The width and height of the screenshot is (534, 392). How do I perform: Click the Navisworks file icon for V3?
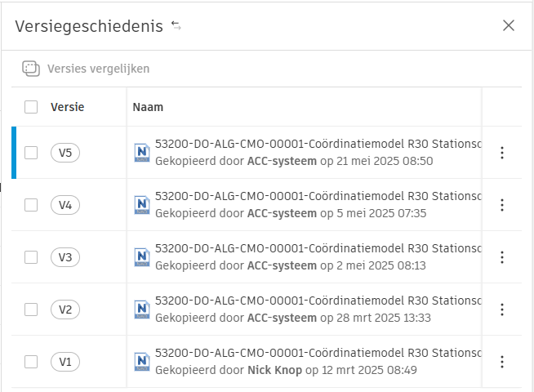(x=142, y=257)
